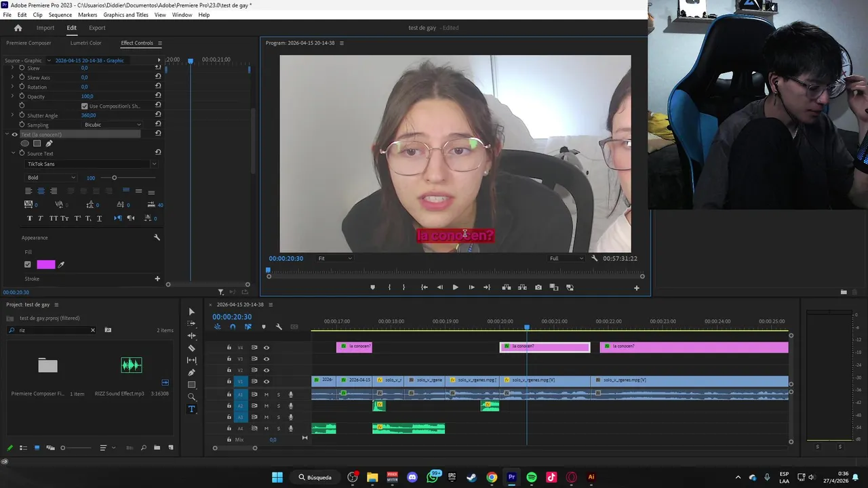
Task: Add a stroke with plus button
Action: coord(157,279)
